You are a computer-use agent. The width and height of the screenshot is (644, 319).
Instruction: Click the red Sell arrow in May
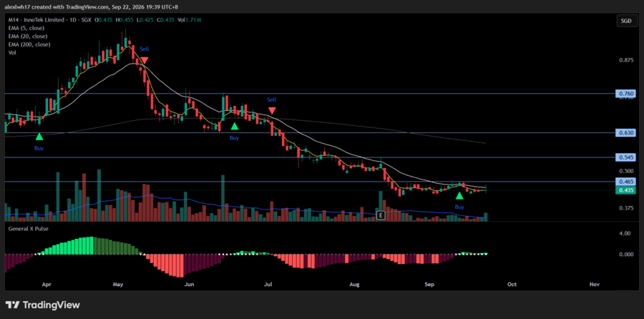point(144,60)
